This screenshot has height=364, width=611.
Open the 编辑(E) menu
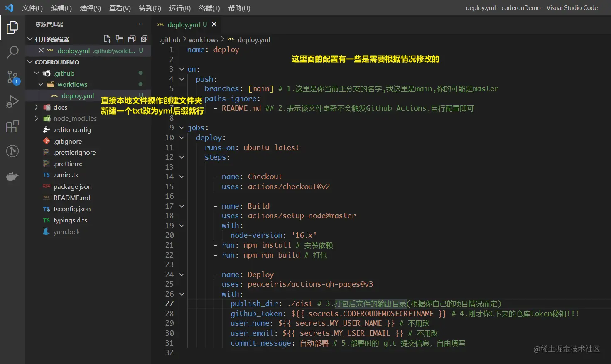61,8
